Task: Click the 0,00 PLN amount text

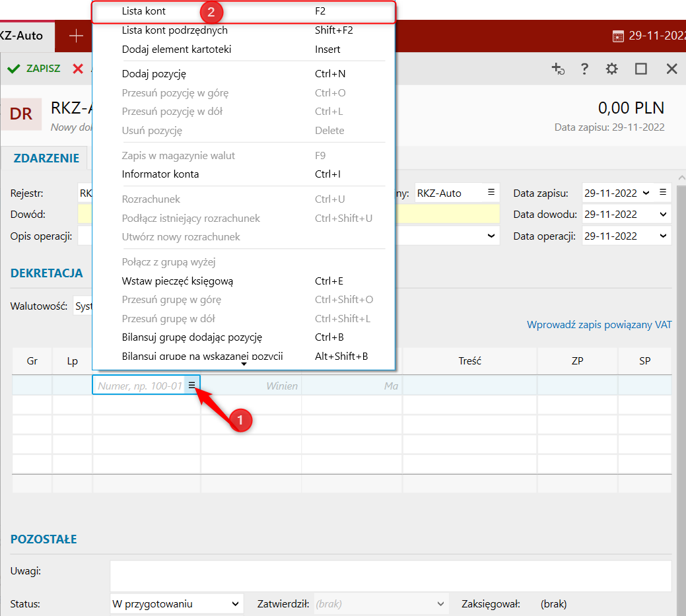Action: 631,108
